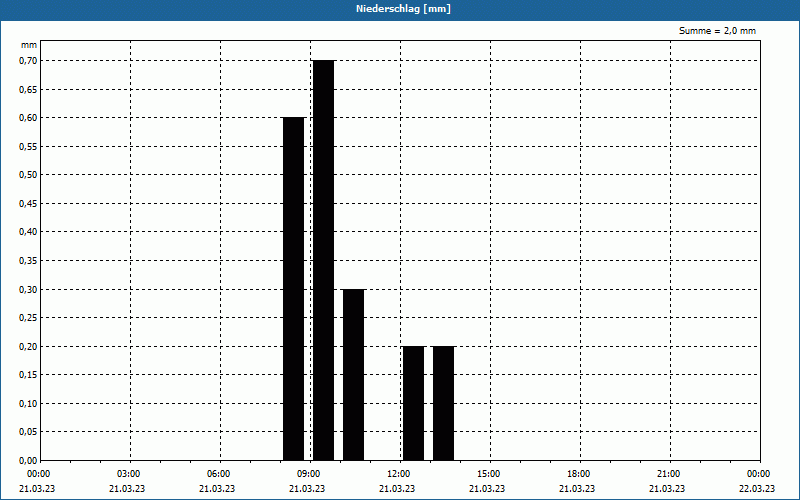This screenshot has height=500, width=800.
Task: Click the 0,25 y-axis value
Action: coord(28,318)
